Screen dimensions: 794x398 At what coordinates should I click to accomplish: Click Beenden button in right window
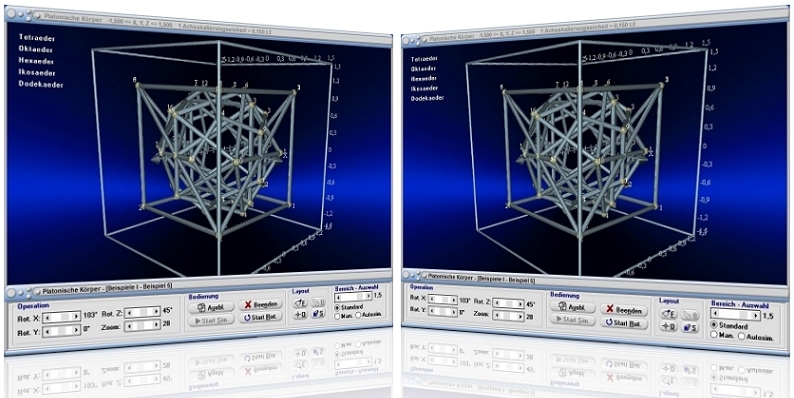[x=623, y=309]
